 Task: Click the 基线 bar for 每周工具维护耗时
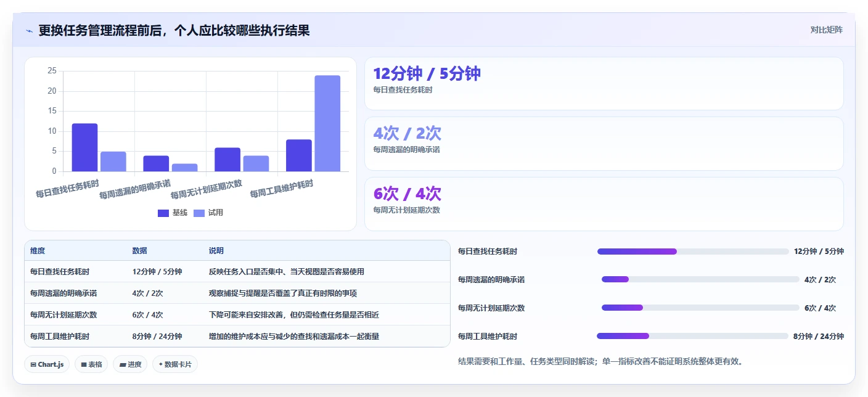(x=299, y=155)
